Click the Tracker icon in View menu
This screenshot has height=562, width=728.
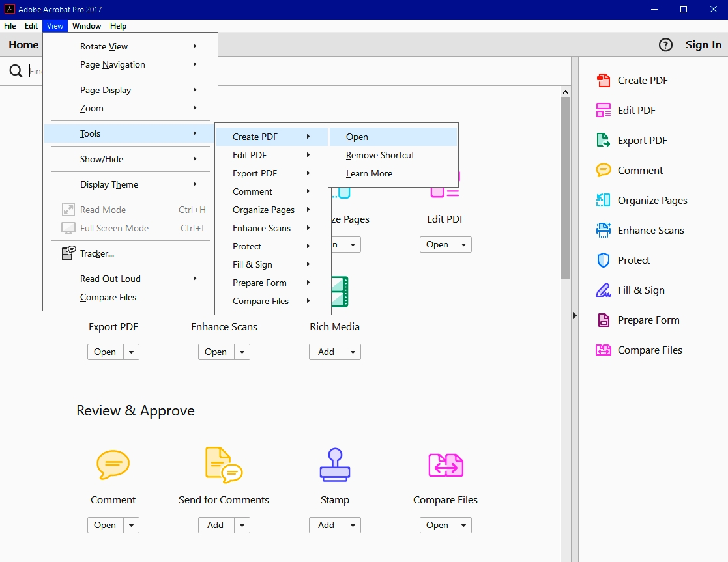pyautogui.click(x=68, y=253)
